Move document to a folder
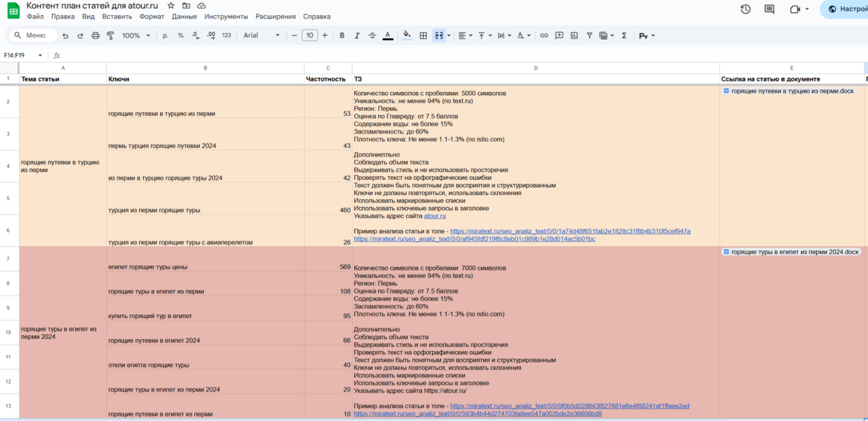Screen dimensions: 868x421 pyautogui.click(x=187, y=6)
